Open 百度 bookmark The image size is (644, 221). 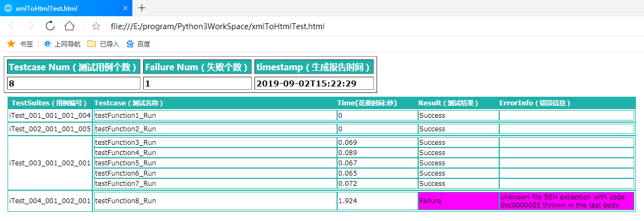pyautogui.click(x=138, y=44)
